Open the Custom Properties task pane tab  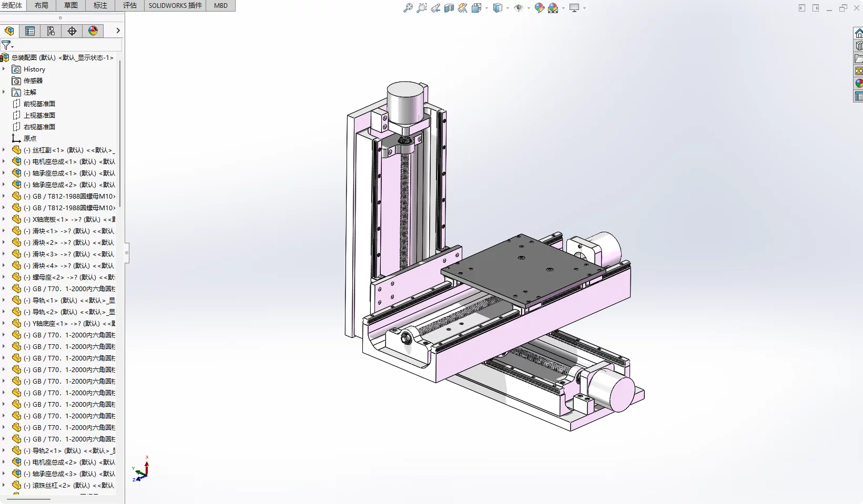coord(858,96)
